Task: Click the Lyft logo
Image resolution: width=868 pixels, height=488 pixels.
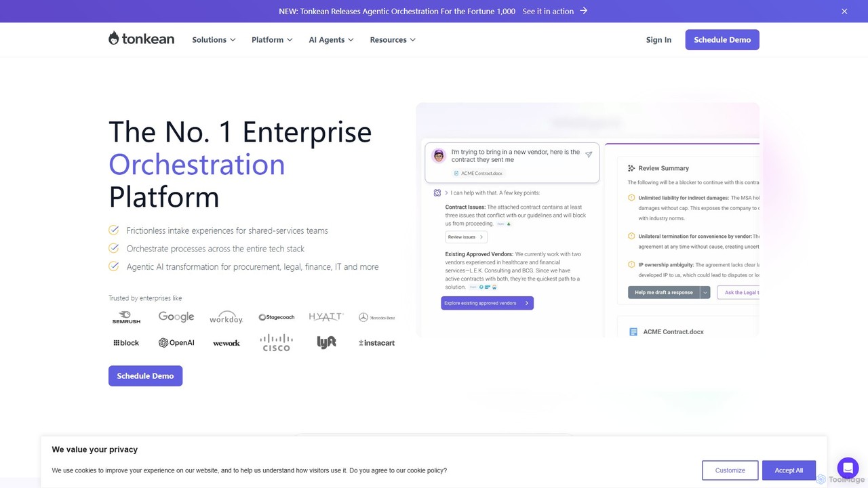Action: 326,342
